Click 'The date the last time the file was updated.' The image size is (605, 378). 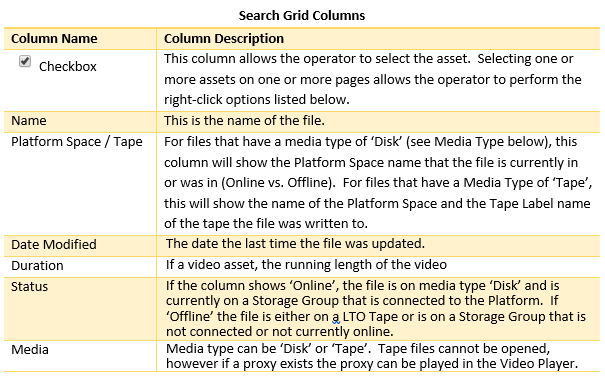click(x=295, y=244)
